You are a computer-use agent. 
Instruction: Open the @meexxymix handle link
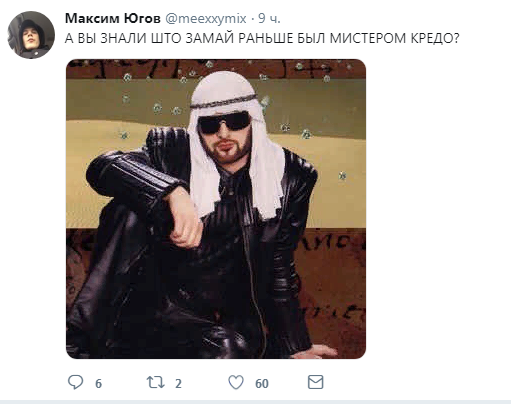click(206, 19)
